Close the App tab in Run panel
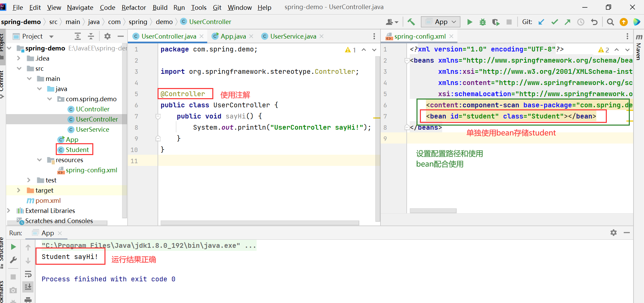The image size is (644, 303). pyautogui.click(x=60, y=233)
